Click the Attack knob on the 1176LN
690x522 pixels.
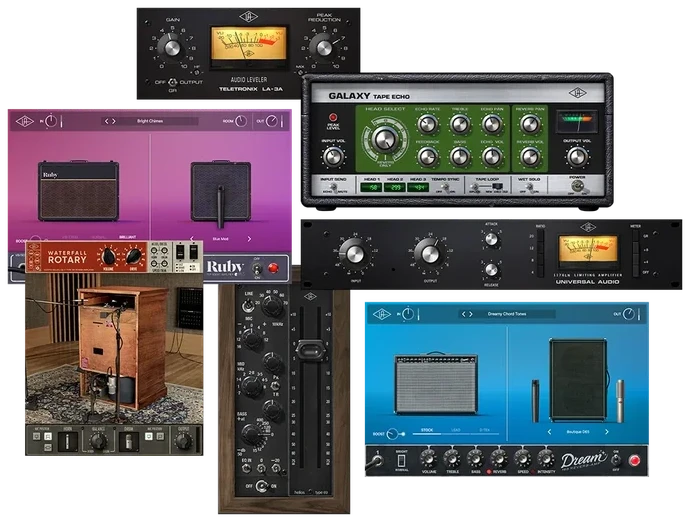click(x=491, y=239)
